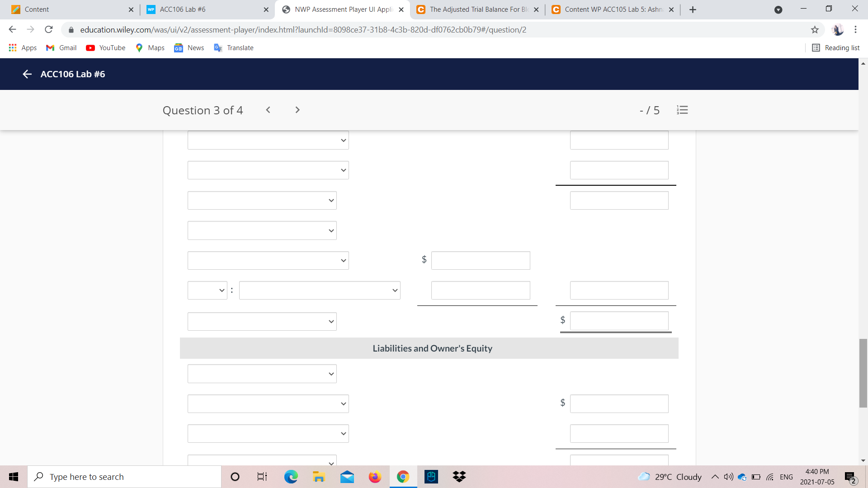This screenshot has height=488, width=868.
Task: Click the double-underlined total amount field
Action: coord(619,321)
